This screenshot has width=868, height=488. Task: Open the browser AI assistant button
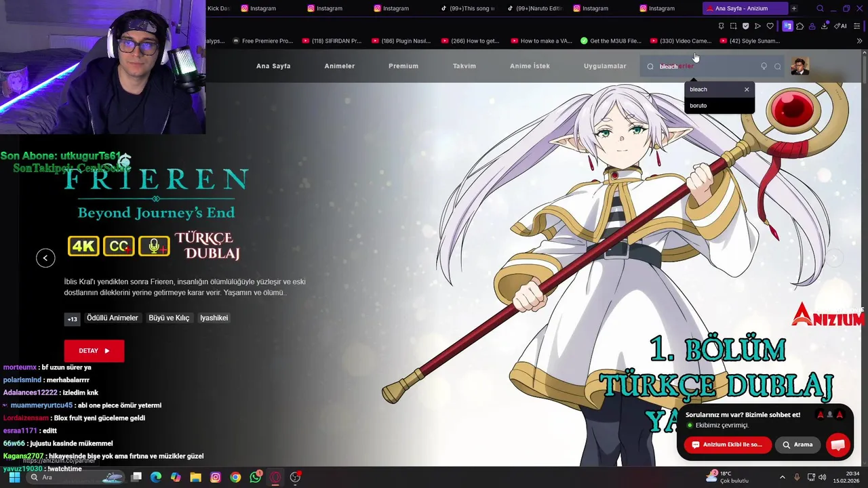coord(841,26)
